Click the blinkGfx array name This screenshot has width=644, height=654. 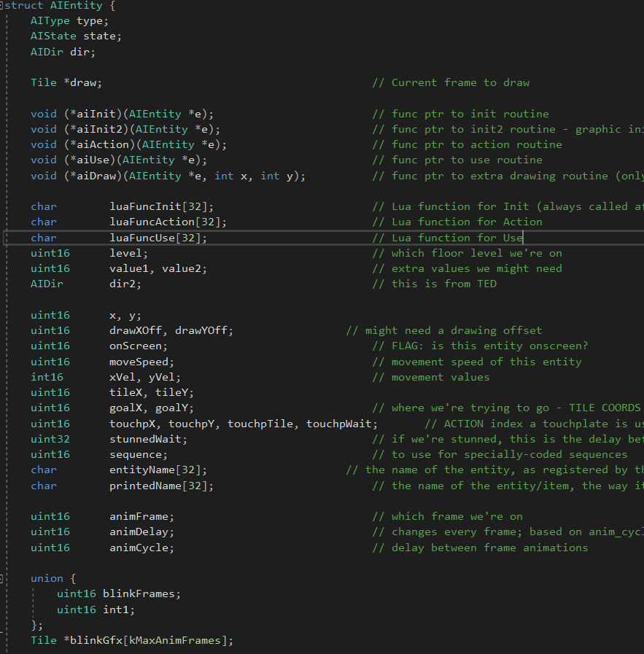(96, 640)
